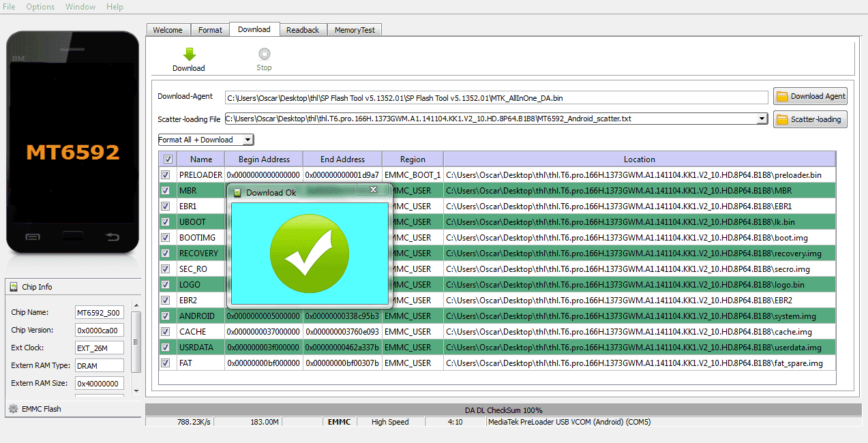The height and width of the screenshot is (443, 868).
Task: Uncheck the MBR row checkbox
Action: [165, 191]
